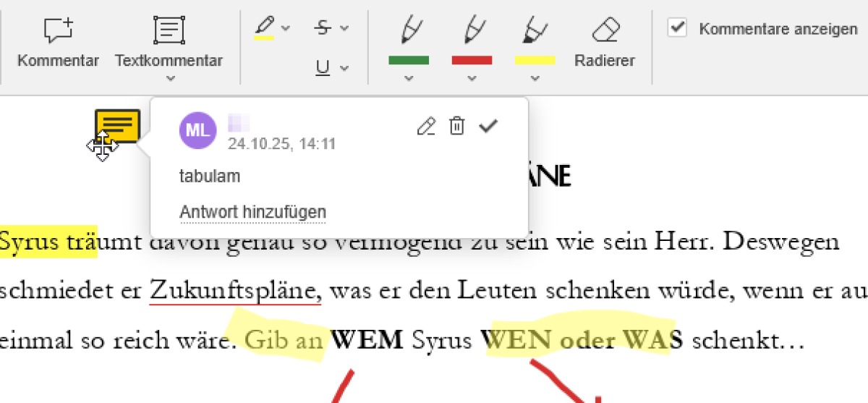Edit the comment with pencil icon
The height and width of the screenshot is (403, 868).
coord(427,127)
